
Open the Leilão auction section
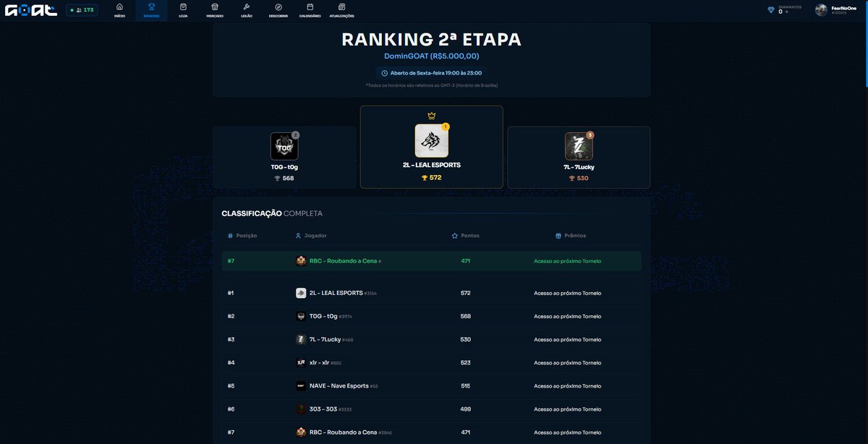click(247, 10)
